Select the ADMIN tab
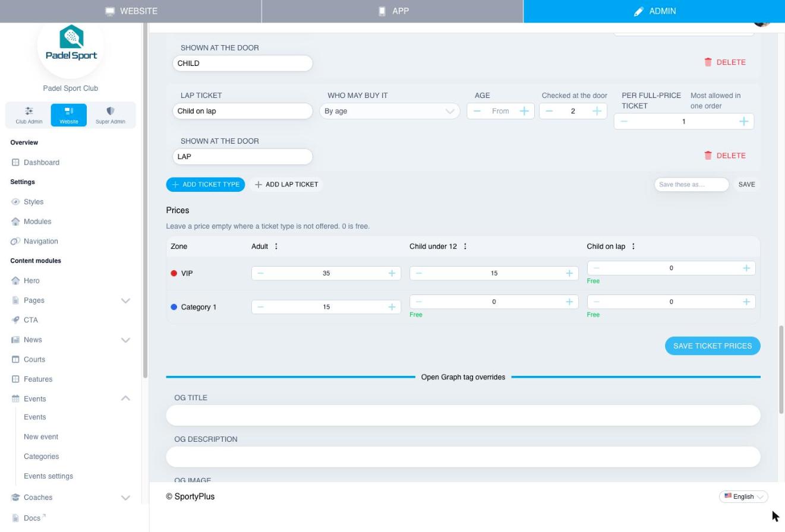785x532 pixels. 654,11
